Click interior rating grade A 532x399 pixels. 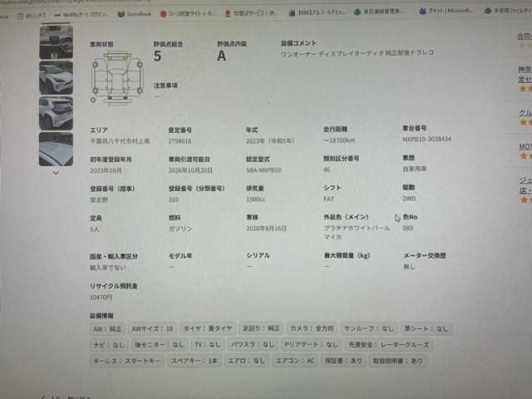click(x=221, y=56)
